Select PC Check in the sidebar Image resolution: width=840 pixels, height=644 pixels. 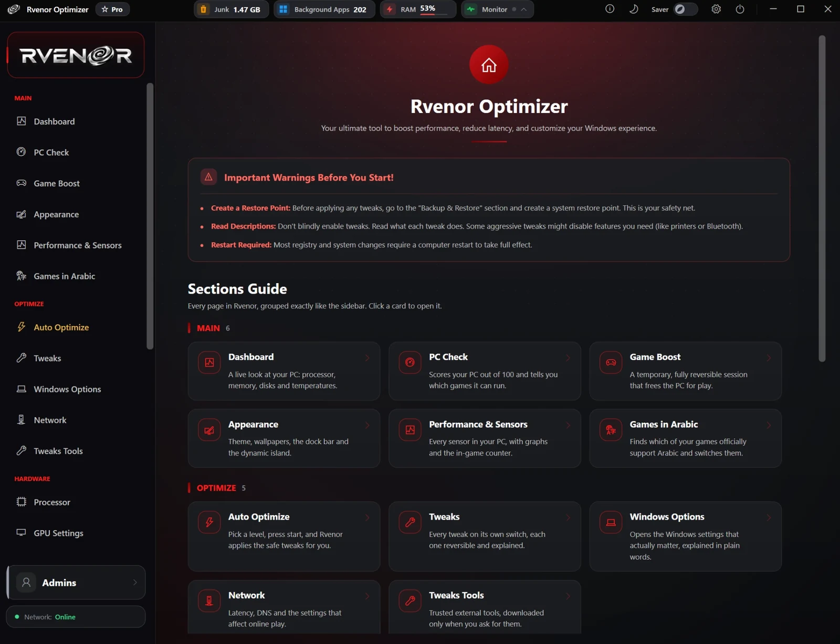pos(76,152)
